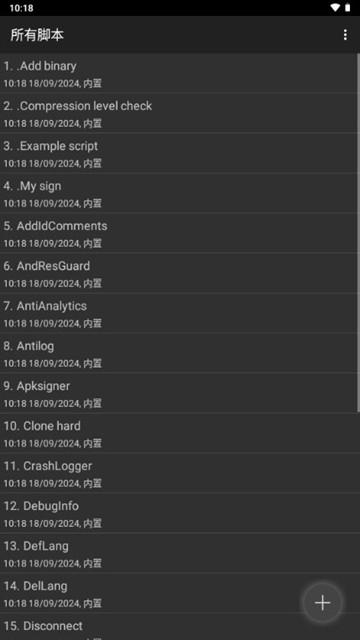Select the DefLang script
360x640 pixels.
point(178,553)
